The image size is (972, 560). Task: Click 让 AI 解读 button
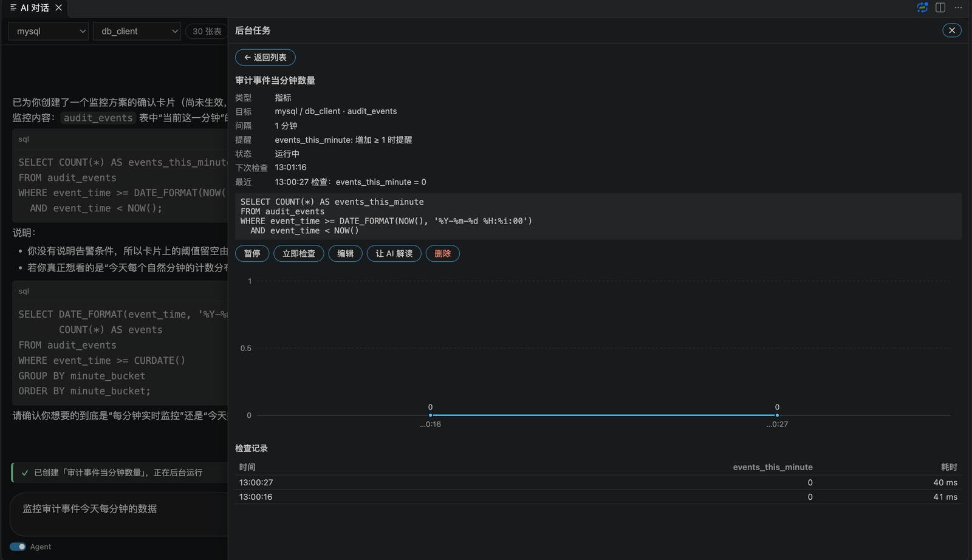[394, 253]
